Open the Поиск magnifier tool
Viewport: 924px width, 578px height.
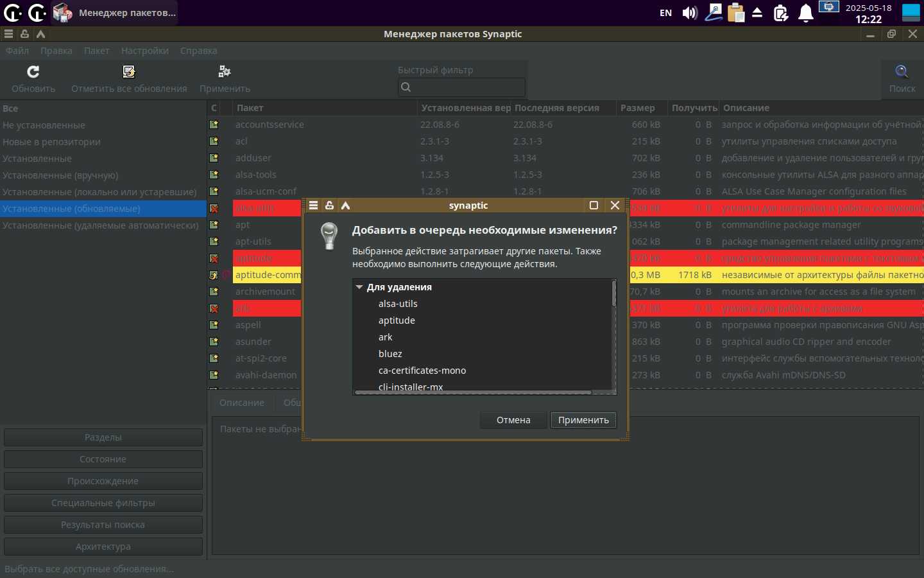tap(902, 72)
